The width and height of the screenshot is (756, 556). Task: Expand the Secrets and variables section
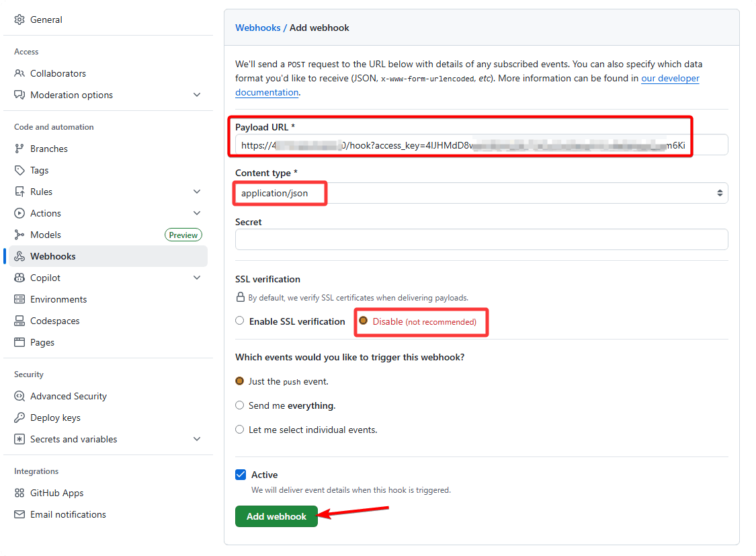pos(197,438)
